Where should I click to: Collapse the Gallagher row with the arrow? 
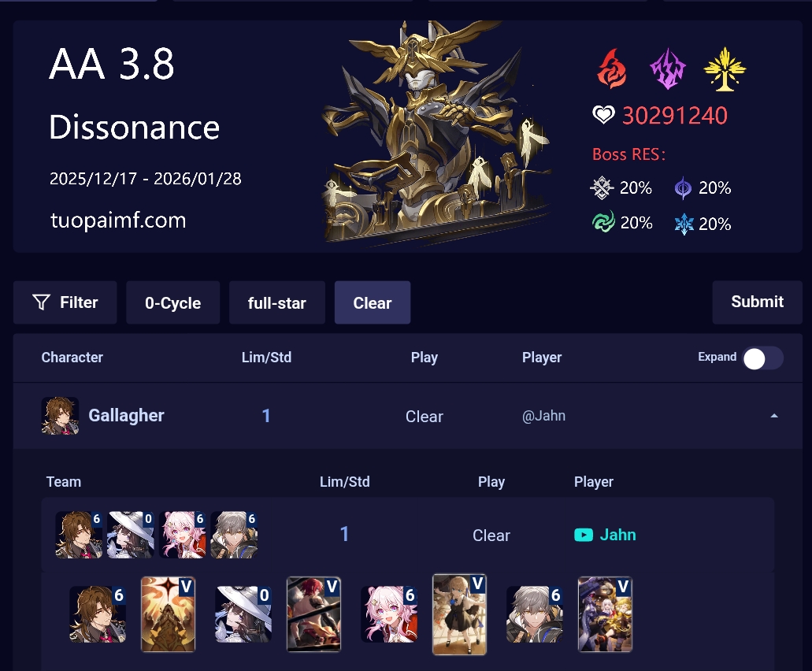coord(774,416)
